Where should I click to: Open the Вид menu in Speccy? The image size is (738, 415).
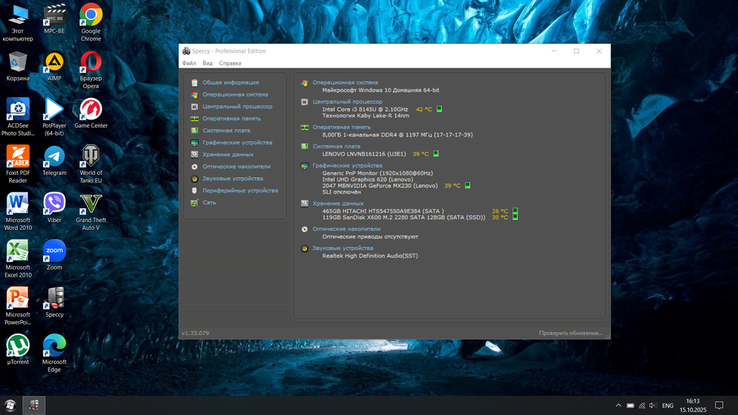pyautogui.click(x=208, y=63)
